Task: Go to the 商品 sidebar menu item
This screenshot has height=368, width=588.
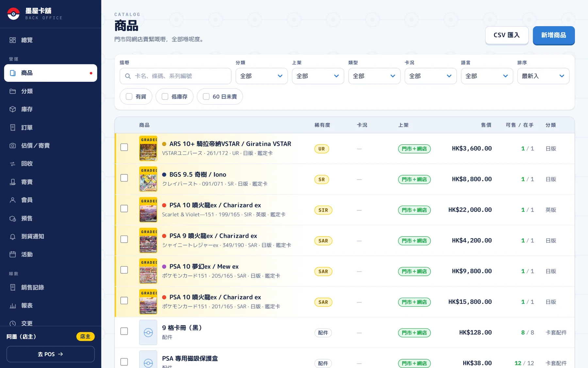Action: [51, 73]
